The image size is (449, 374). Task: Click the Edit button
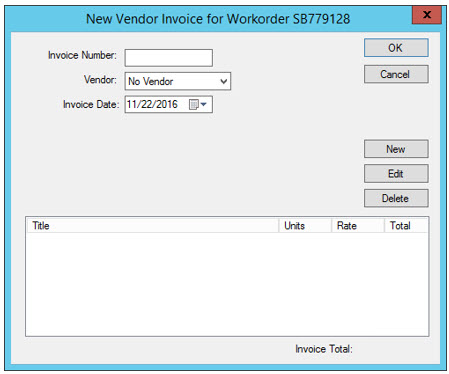pos(396,173)
